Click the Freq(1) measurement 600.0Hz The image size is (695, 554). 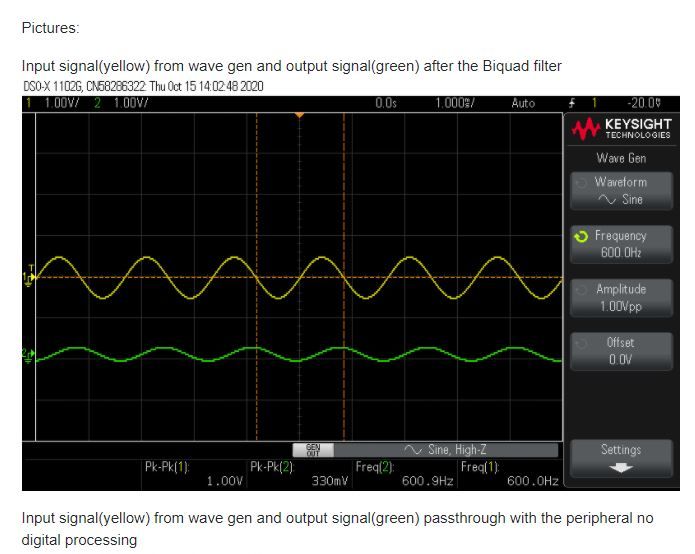[532, 481]
